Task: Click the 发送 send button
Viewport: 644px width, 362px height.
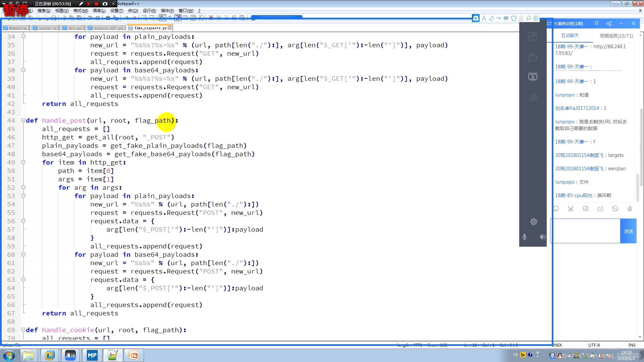Action: coord(628,231)
